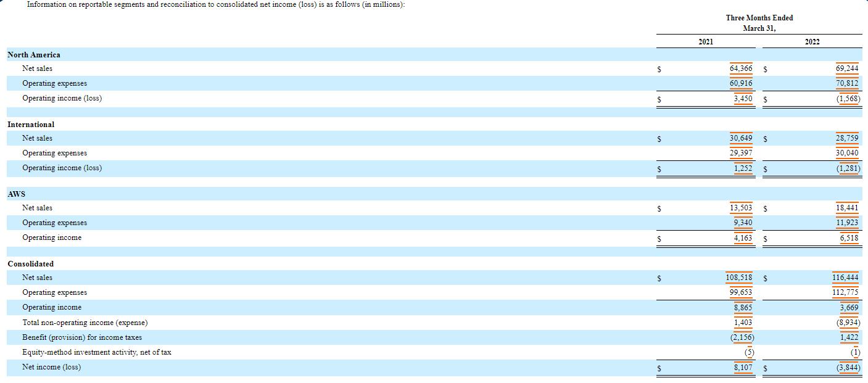The height and width of the screenshot is (383, 868).
Task: Open Consolidated 2022 net sales 116,444
Action: tap(845, 278)
